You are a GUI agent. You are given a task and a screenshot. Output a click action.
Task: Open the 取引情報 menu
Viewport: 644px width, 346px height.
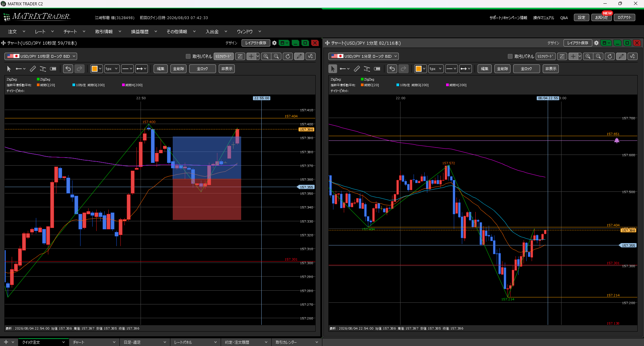pyautogui.click(x=108, y=32)
